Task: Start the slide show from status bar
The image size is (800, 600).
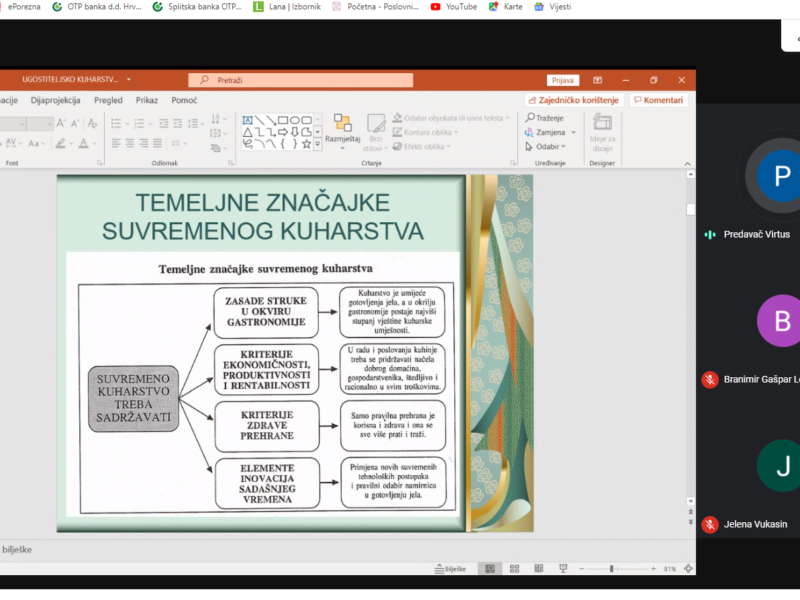Action: (x=563, y=568)
